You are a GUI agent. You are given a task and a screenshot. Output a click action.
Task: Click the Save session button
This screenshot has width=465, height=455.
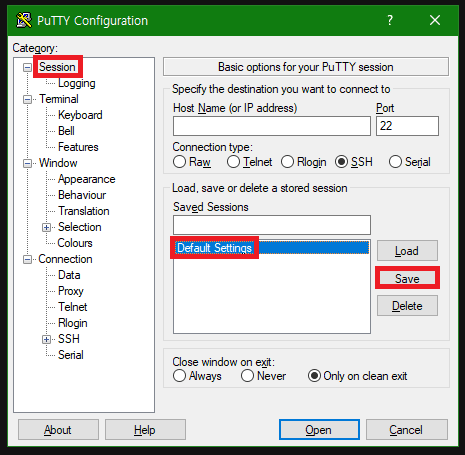click(407, 278)
